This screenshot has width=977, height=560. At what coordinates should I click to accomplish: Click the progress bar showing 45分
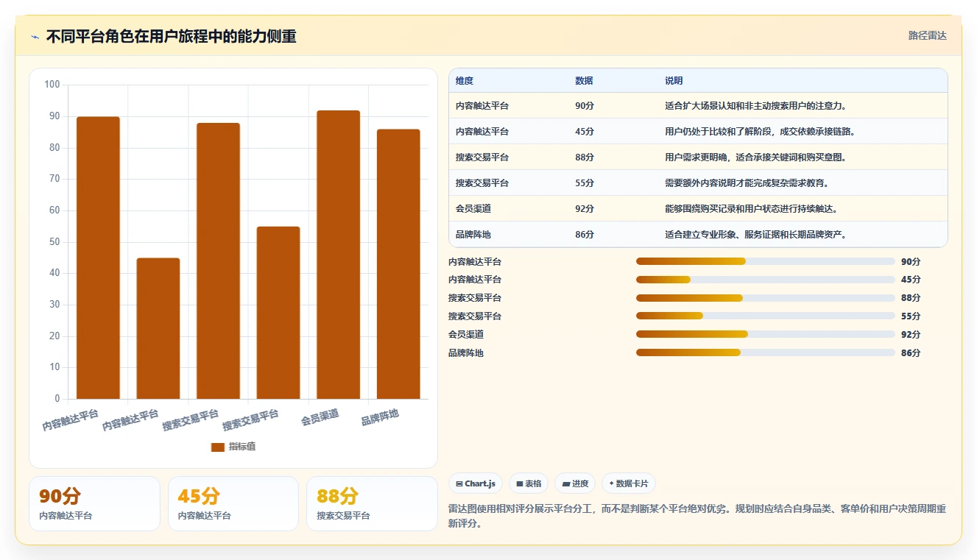point(766,280)
